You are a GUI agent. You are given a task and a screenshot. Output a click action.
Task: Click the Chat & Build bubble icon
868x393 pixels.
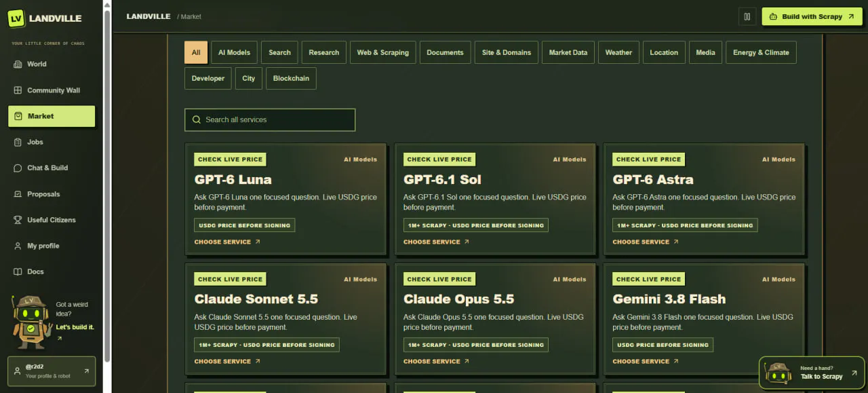coord(18,168)
